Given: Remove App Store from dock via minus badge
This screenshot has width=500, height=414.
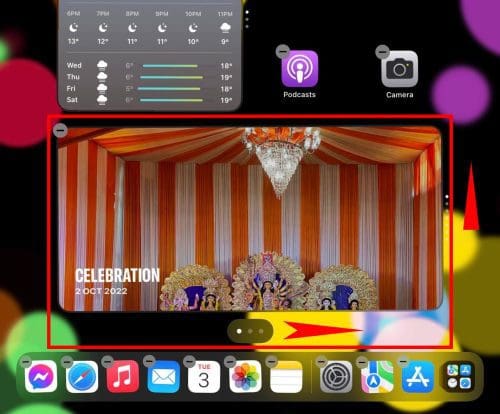Looking at the screenshot, I should pyautogui.click(x=403, y=361).
